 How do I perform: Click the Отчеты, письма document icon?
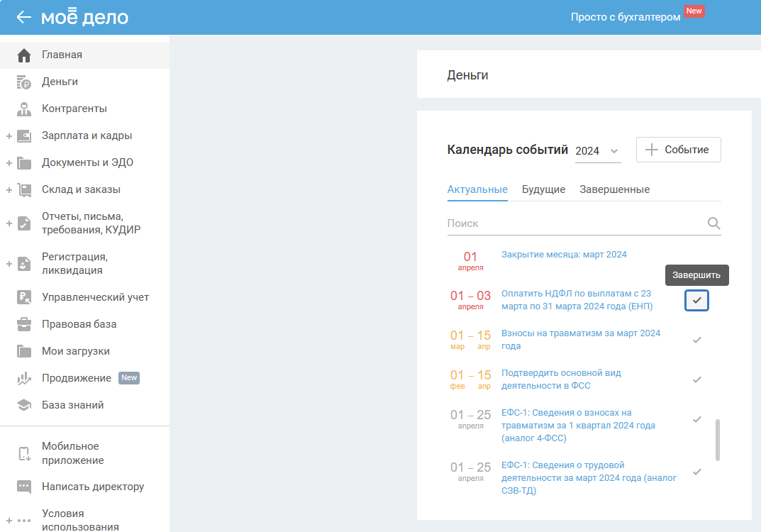tap(24, 223)
